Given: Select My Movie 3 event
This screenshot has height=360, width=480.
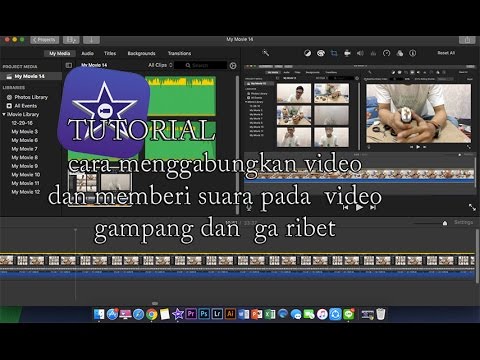Looking at the screenshot, I should [25, 132].
